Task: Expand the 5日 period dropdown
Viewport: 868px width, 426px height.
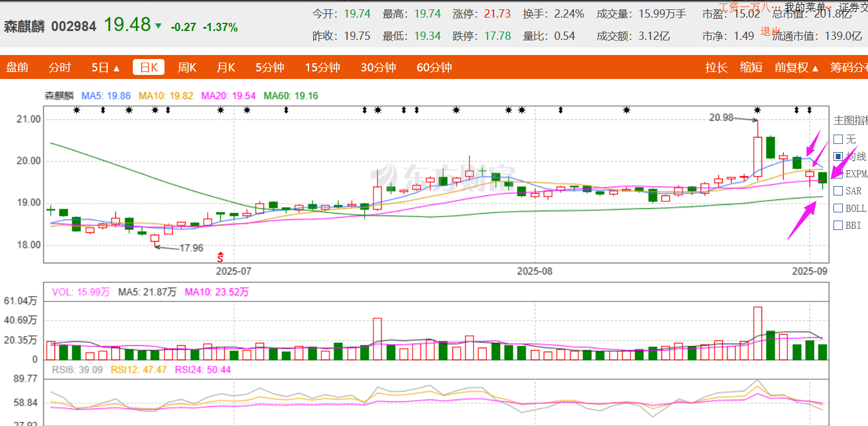Action: point(106,67)
